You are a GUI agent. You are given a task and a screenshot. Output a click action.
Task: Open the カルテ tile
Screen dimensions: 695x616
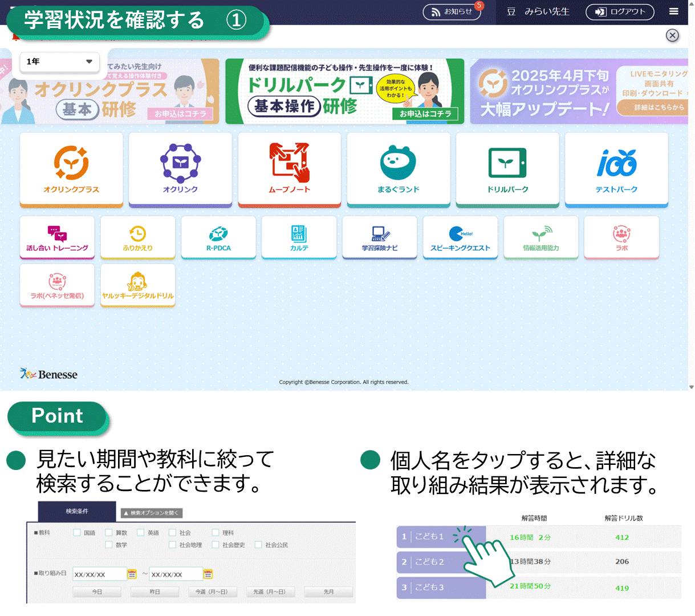(x=299, y=237)
